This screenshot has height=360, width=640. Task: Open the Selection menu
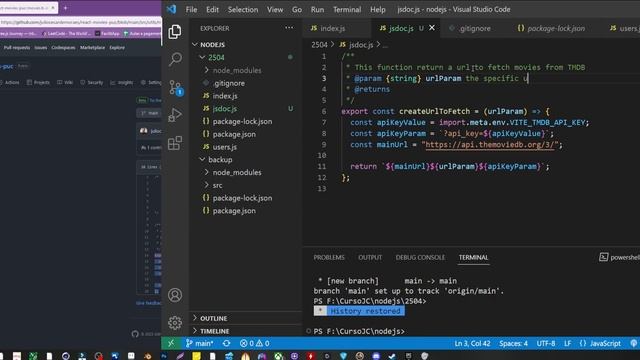coord(243,9)
